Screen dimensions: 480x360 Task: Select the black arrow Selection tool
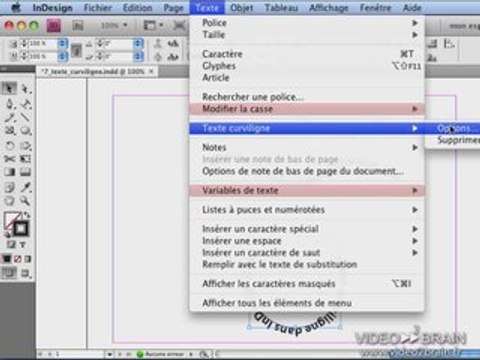(9, 89)
